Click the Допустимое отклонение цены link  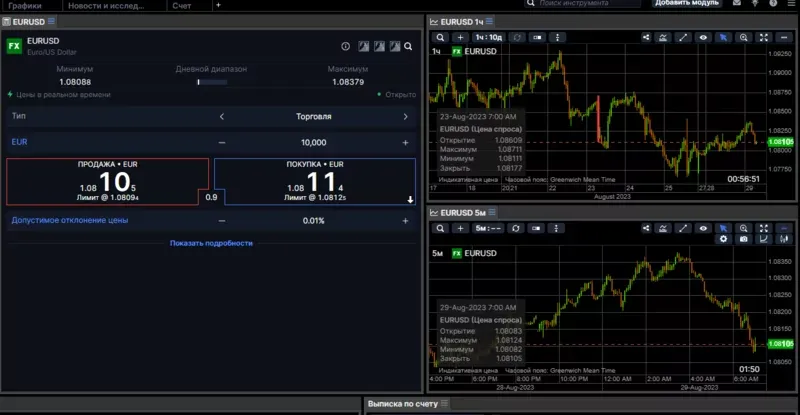point(70,220)
